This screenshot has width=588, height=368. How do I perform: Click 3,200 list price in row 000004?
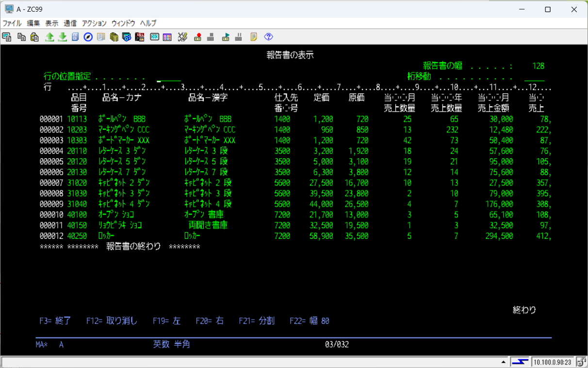click(323, 151)
